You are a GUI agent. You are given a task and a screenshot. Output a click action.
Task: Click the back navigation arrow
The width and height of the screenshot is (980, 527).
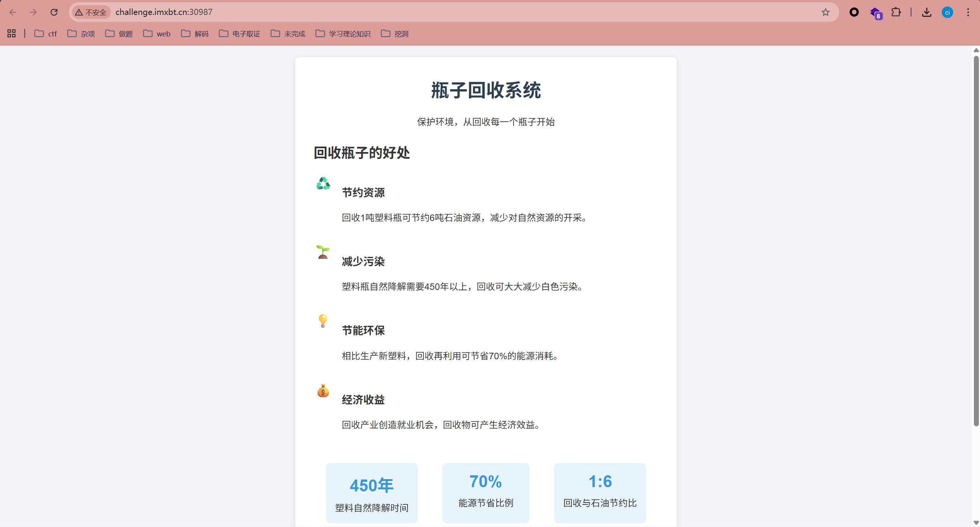(13, 12)
